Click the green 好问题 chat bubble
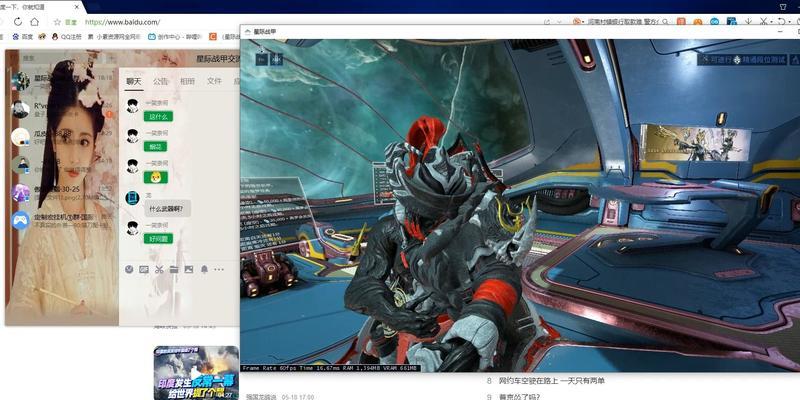Screen dimensions: 800x400 click(x=158, y=238)
